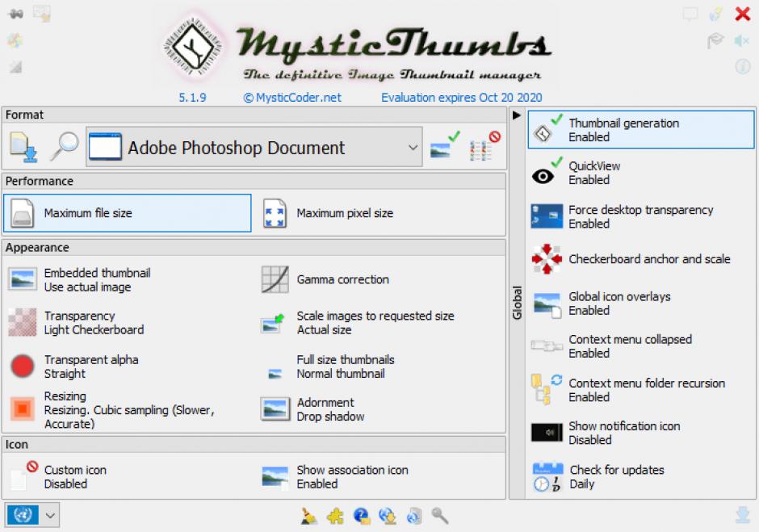Click the colorful pinwheel icon at left
759x532 pixels.
tap(15, 40)
